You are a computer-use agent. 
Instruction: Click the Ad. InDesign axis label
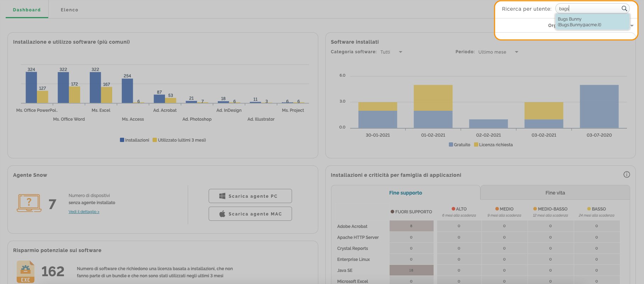click(x=229, y=110)
